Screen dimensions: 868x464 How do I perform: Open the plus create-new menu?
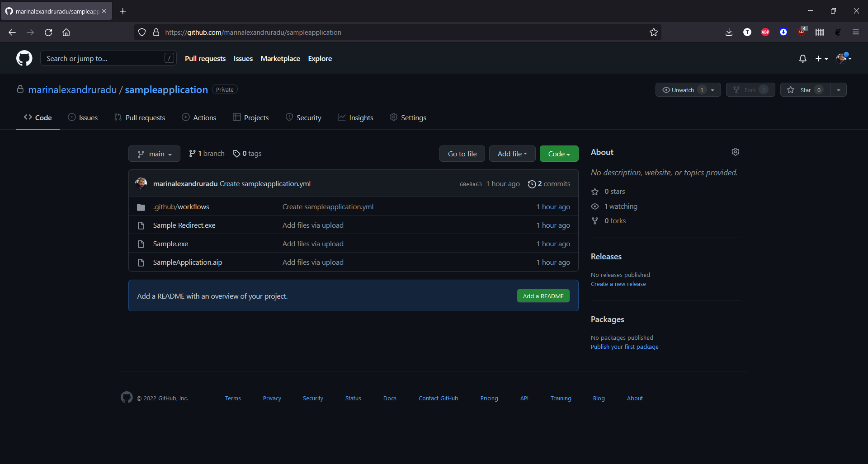click(x=821, y=59)
